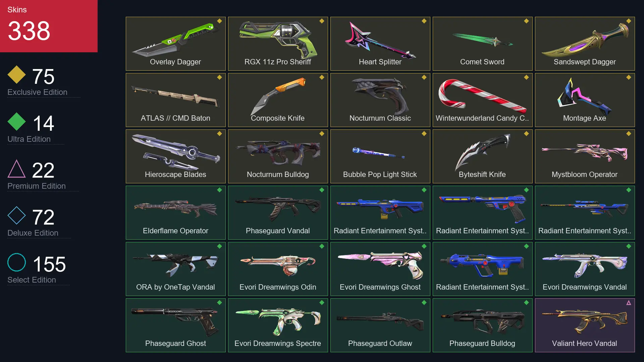Click the pink Premium Edition triangle icon

coord(16,169)
